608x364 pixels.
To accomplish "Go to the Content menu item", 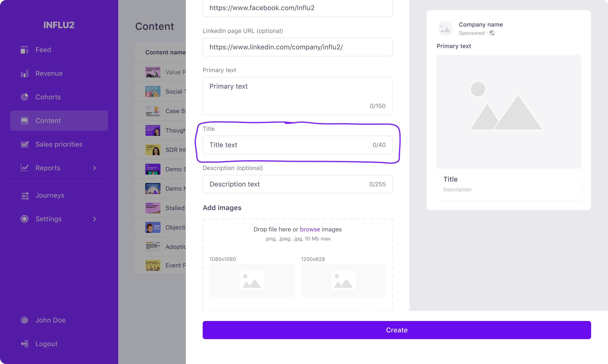I will [x=59, y=121].
